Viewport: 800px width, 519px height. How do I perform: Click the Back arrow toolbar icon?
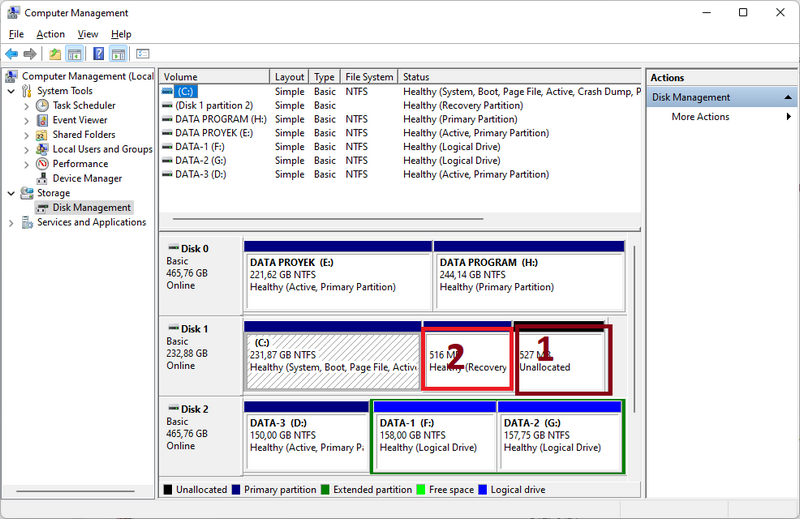click(12, 54)
